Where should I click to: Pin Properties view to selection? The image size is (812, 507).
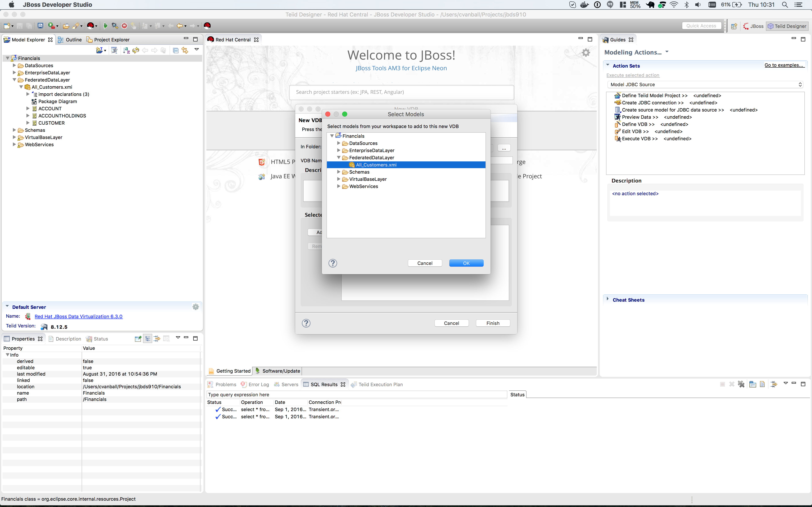coord(138,339)
